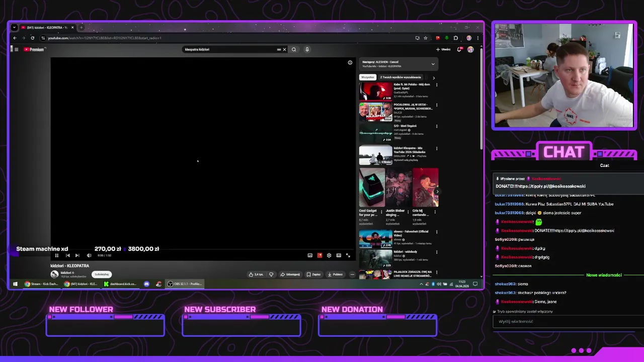Screen dimensions: 644x362
Task: Open Justin Bieber singing short
Action: coord(398,188)
